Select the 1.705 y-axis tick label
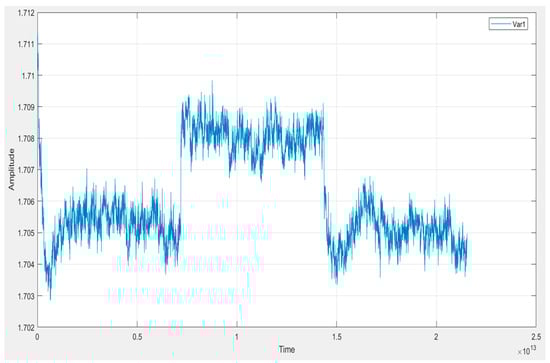This screenshot has width=550, height=363. [x=26, y=233]
